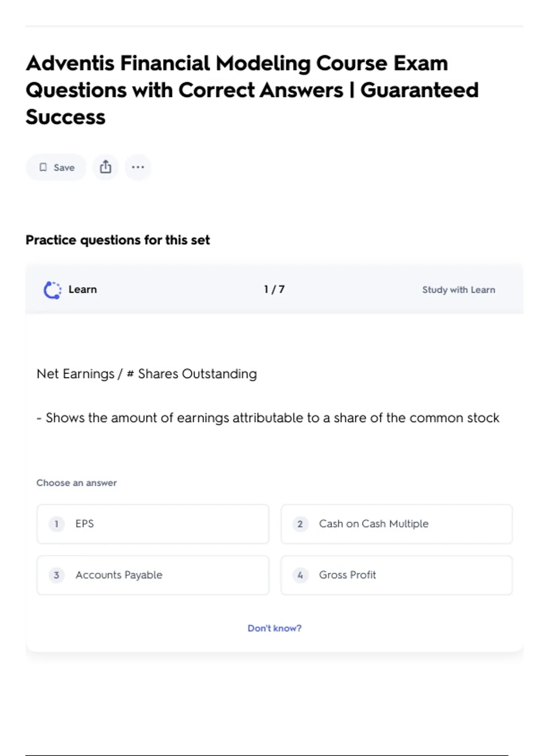534x756 pixels.
Task: Click the number 4 badge beside Gross Profit
Action: pos(300,575)
